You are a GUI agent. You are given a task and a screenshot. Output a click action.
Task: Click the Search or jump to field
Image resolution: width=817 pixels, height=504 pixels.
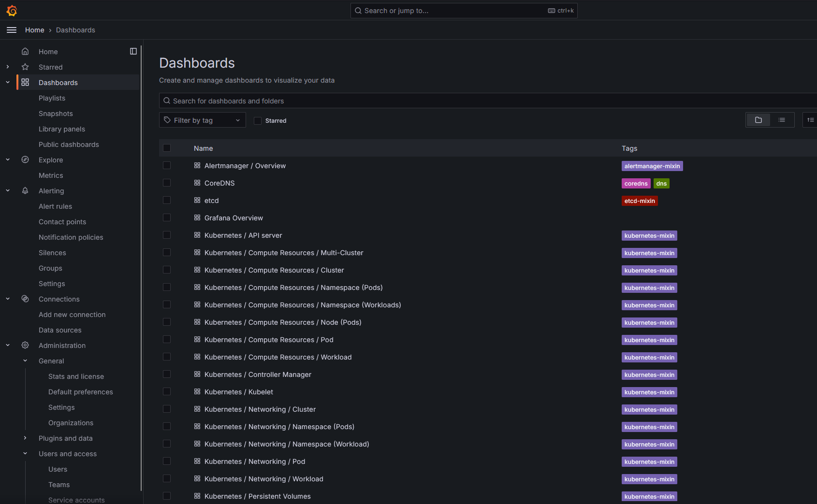point(464,11)
